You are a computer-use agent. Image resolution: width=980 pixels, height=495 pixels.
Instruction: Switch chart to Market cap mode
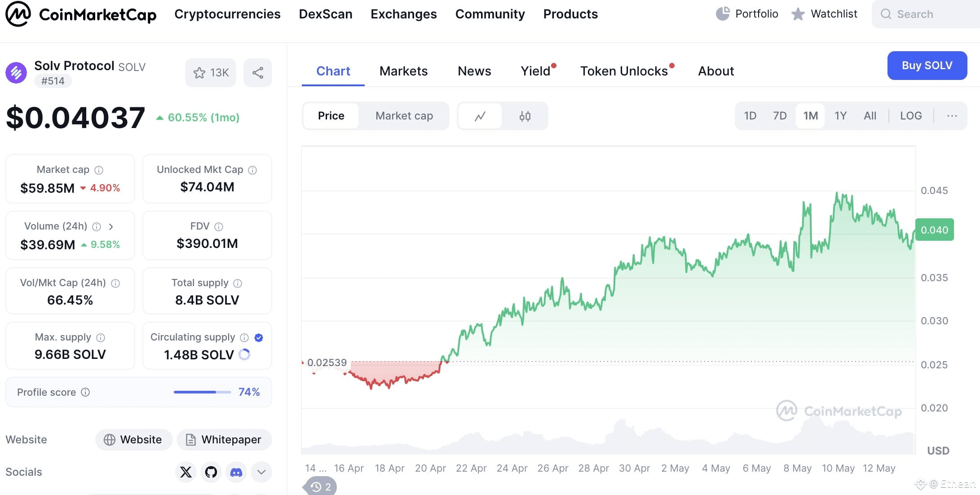[404, 116]
